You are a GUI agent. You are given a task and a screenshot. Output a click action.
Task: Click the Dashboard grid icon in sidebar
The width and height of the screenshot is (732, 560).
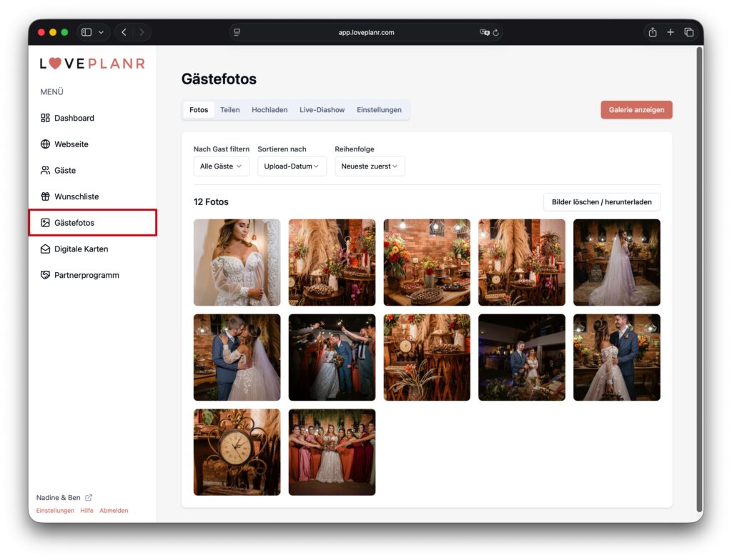tap(45, 118)
